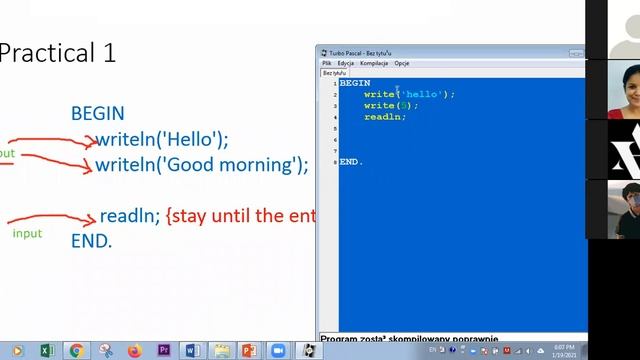640x360 pixels.
Task: Click the END. line in editor
Action: pos(351,162)
